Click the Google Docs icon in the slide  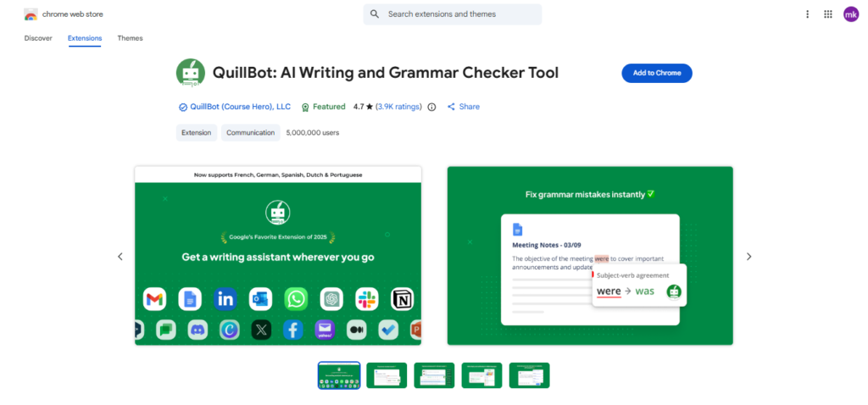pyautogui.click(x=190, y=299)
